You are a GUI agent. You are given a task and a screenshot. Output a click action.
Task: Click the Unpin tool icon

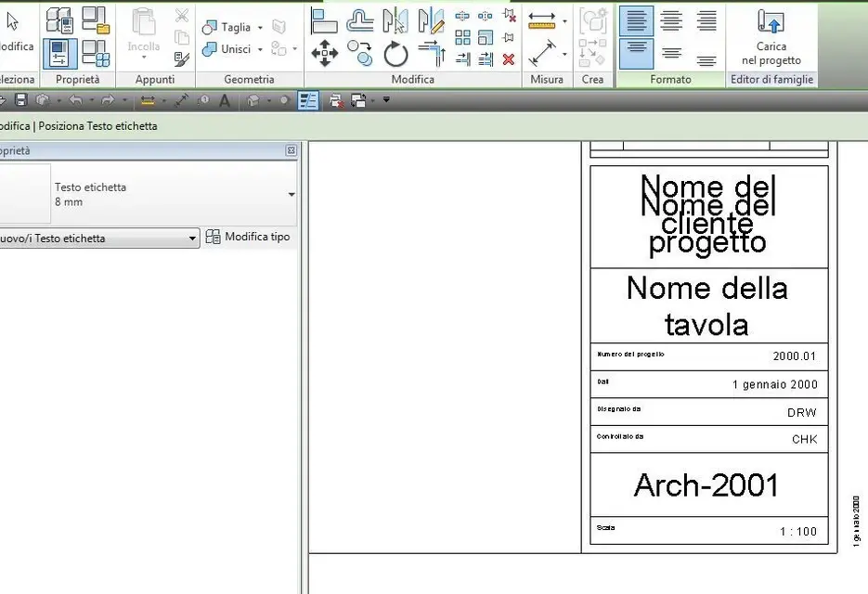510,16
